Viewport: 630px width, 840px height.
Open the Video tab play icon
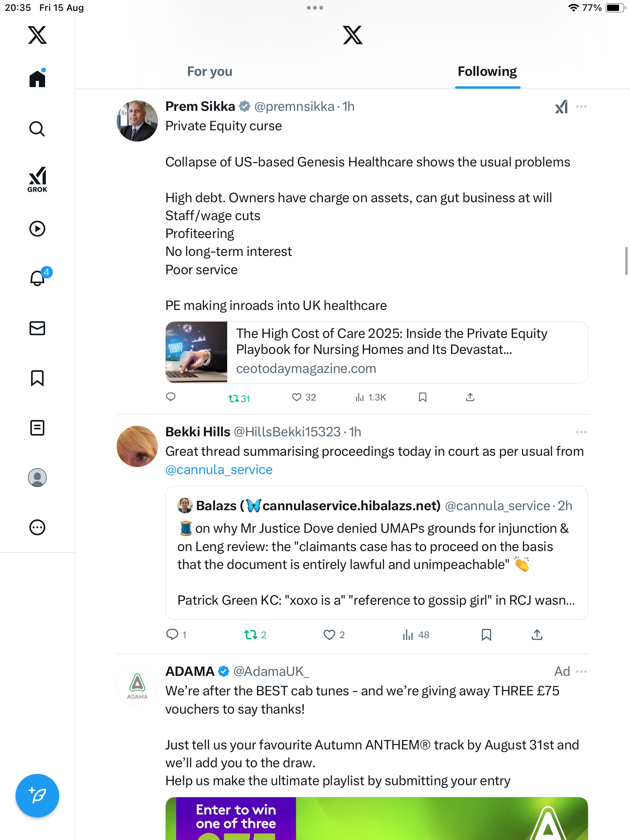point(37,229)
